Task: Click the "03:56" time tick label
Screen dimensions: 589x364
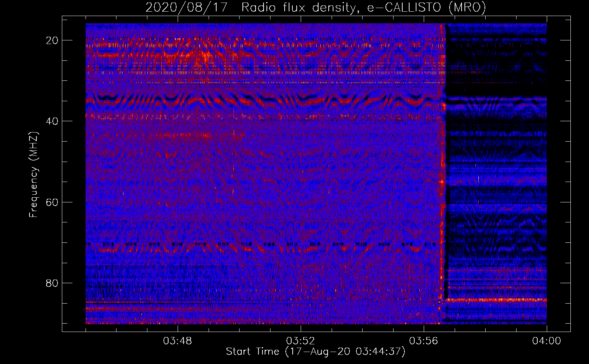Action: coord(423,341)
